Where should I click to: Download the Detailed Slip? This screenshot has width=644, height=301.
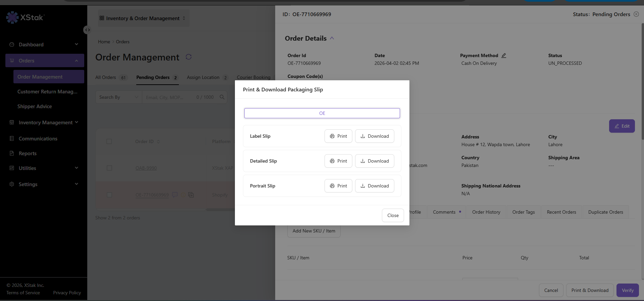click(375, 161)
